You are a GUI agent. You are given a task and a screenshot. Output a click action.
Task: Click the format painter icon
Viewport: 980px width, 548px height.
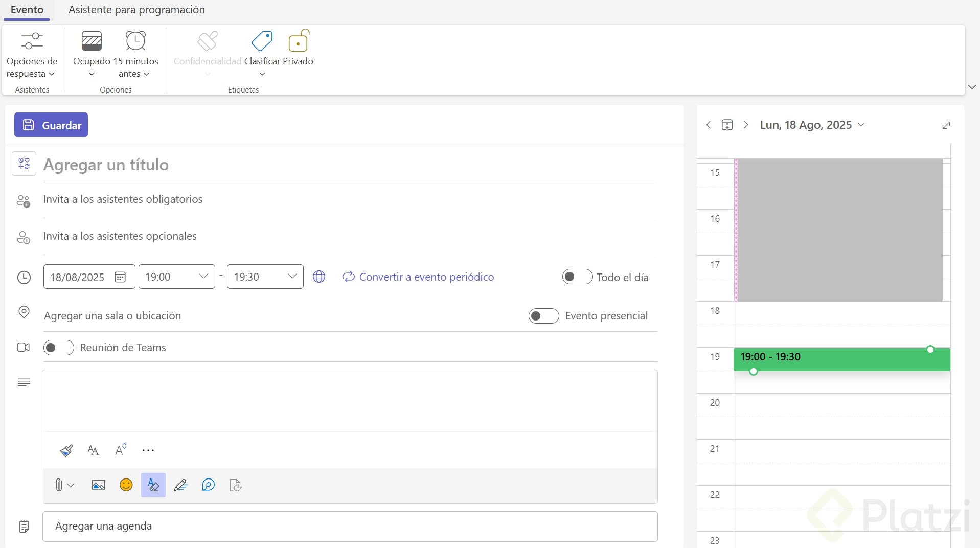(x=66, y=450)
